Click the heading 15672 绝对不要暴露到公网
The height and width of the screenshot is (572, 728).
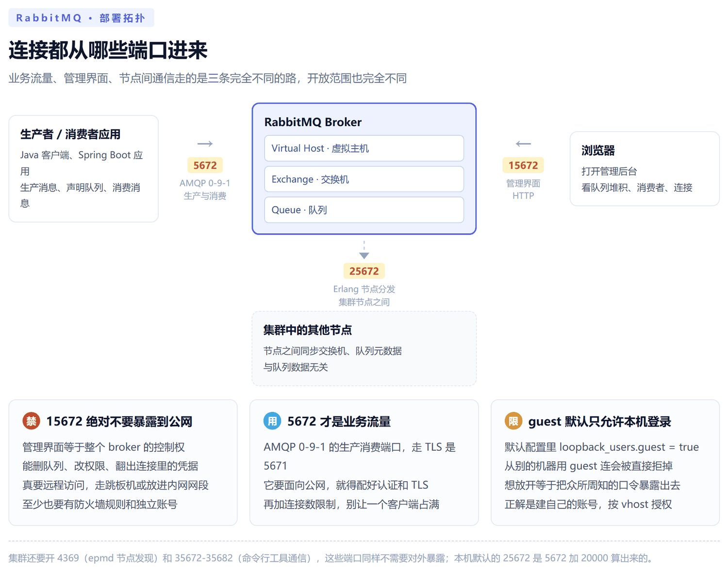click(119, 422)
